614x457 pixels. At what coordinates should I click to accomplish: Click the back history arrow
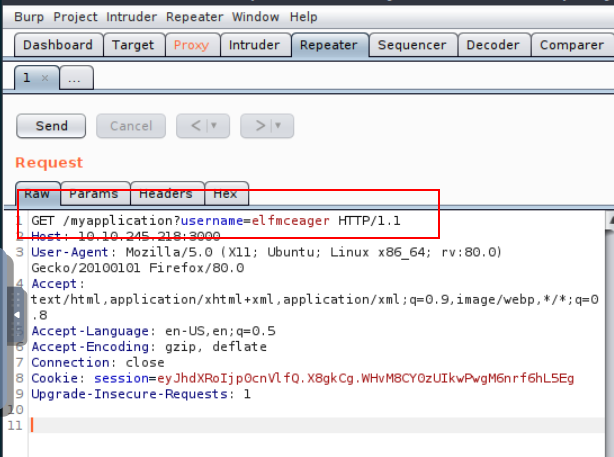point(193,126)
